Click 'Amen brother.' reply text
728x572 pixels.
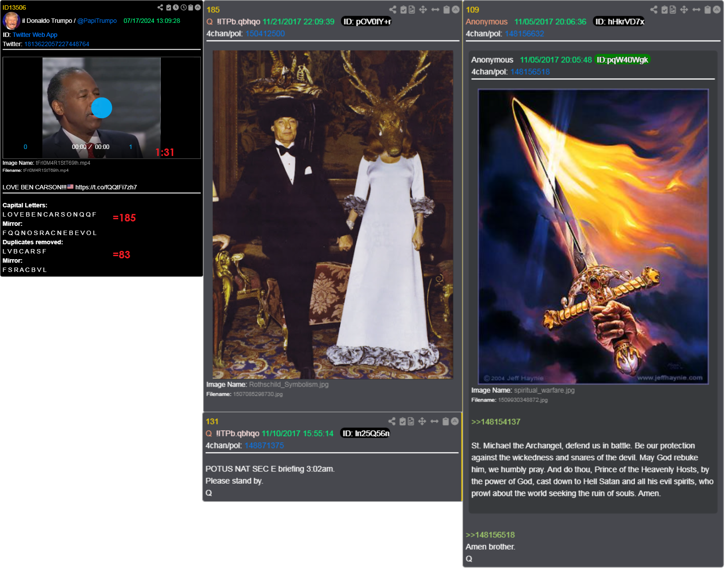pyautogui.click(x=490, y=547)
